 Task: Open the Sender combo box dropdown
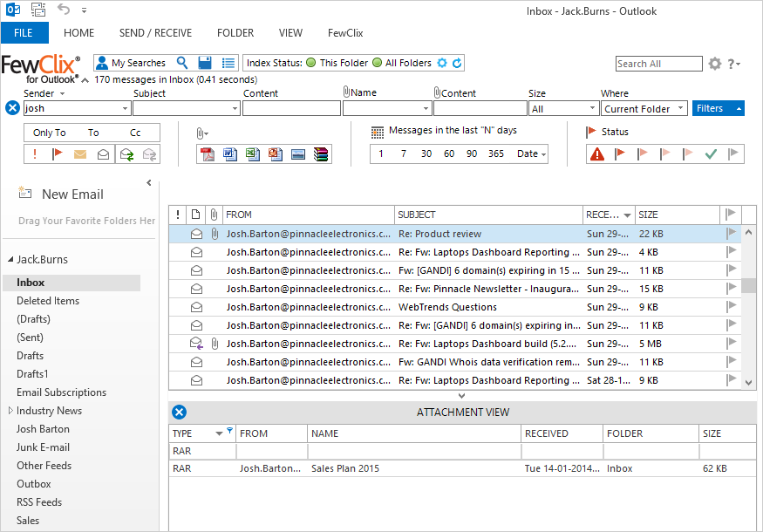[125, 108]
